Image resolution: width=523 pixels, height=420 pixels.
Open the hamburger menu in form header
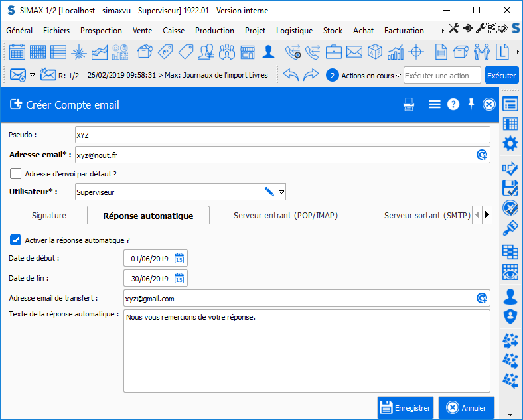click(x=435, y=104)
